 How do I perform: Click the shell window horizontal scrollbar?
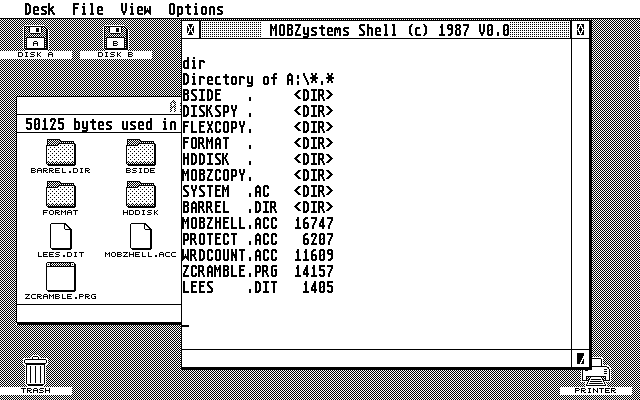(x=377, y=358)
